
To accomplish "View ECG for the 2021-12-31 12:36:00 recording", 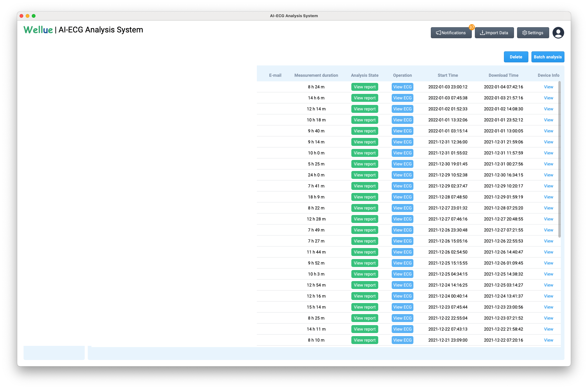I will tap(402, 142).
